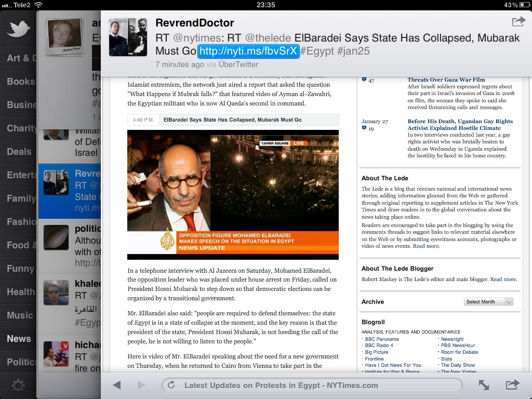Tap the ElBaradei Al Jazeera video image
Image resolution: width=532 pixels, height=399 pixels.
pyautogui.click(x=233, y=195)
